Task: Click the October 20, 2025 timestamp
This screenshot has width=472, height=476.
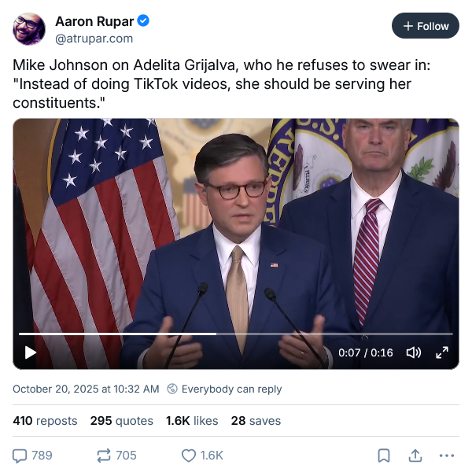Action: click(86, 389)
